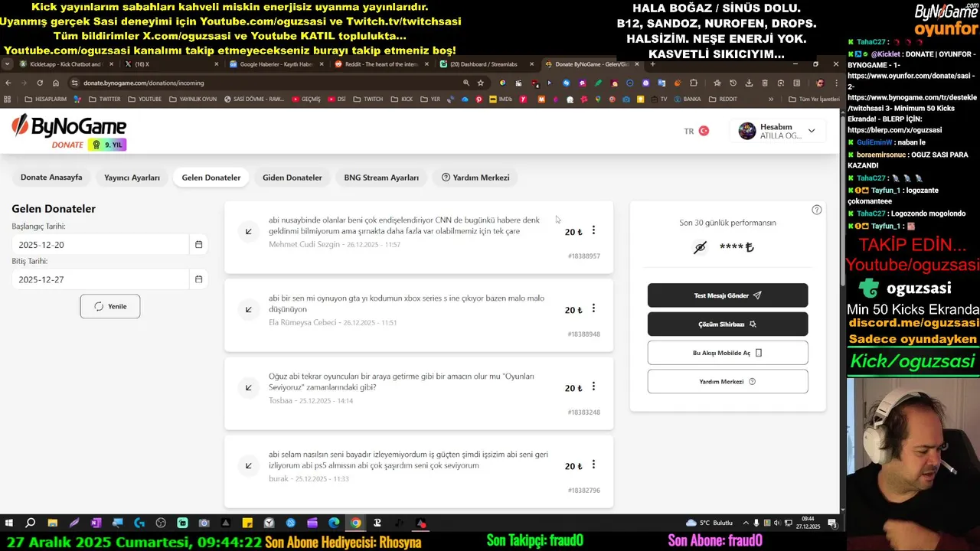
Task: Expand the Hesabım account dropdown
Action: [x=777, y=131]
